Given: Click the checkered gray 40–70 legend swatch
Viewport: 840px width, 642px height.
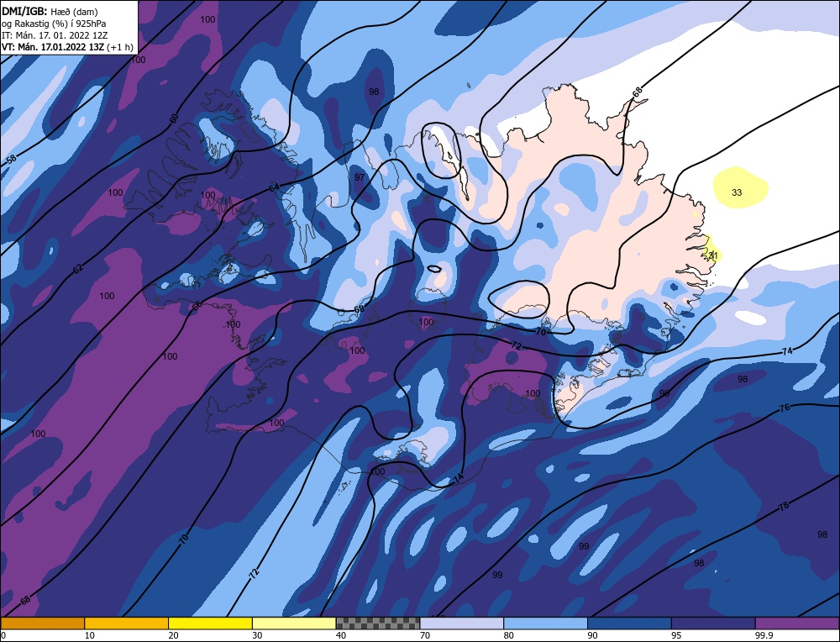Looking at the screenshot, I should 378,623.
